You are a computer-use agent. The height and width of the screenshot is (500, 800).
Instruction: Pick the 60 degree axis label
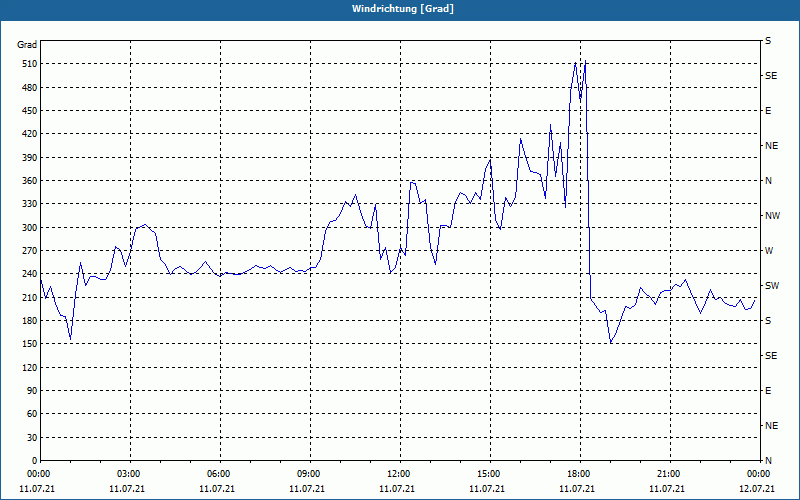33,414
